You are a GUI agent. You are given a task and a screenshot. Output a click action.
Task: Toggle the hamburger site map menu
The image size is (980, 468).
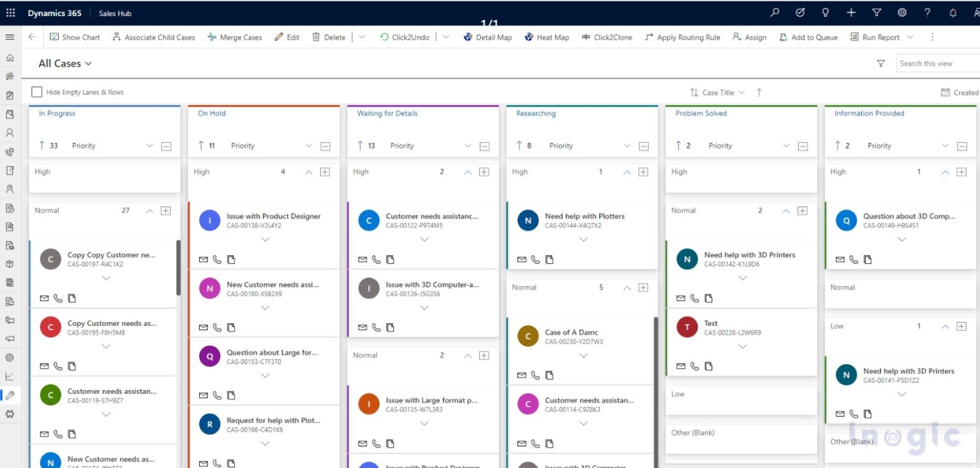(x=10, y=37)
